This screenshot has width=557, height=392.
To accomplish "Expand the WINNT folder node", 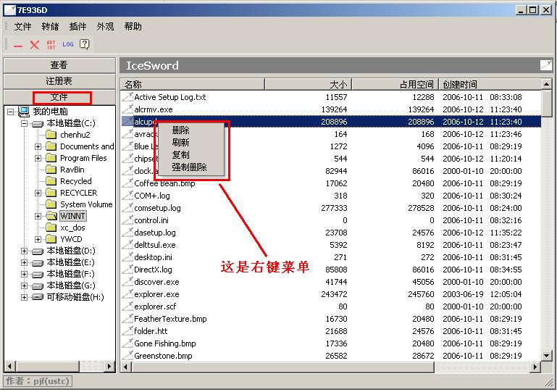I will [38, 216].
